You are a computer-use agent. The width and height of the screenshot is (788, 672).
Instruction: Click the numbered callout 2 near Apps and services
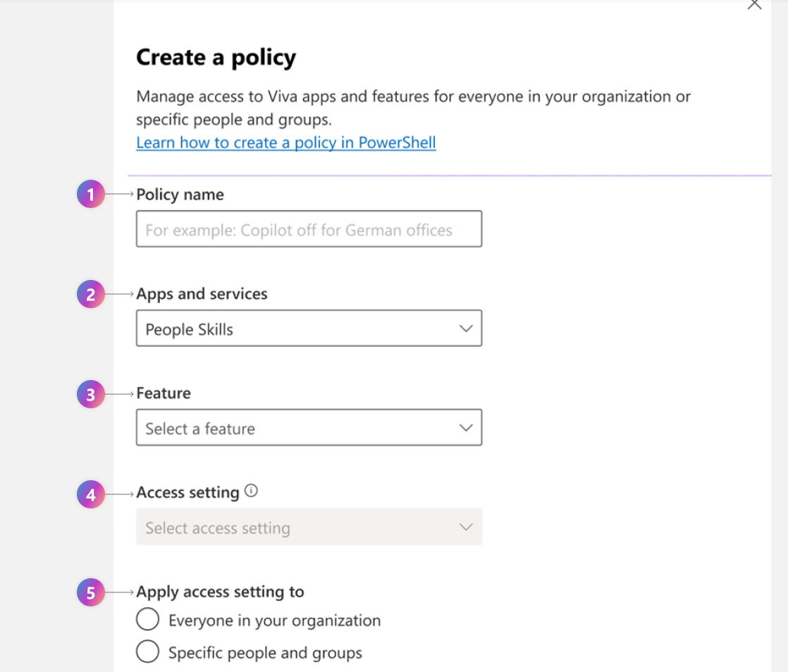(x=90, y=294)
